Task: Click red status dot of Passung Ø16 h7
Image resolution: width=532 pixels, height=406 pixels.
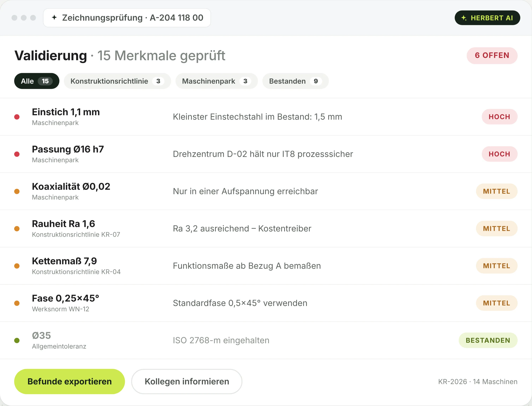Action: [17, 154]
